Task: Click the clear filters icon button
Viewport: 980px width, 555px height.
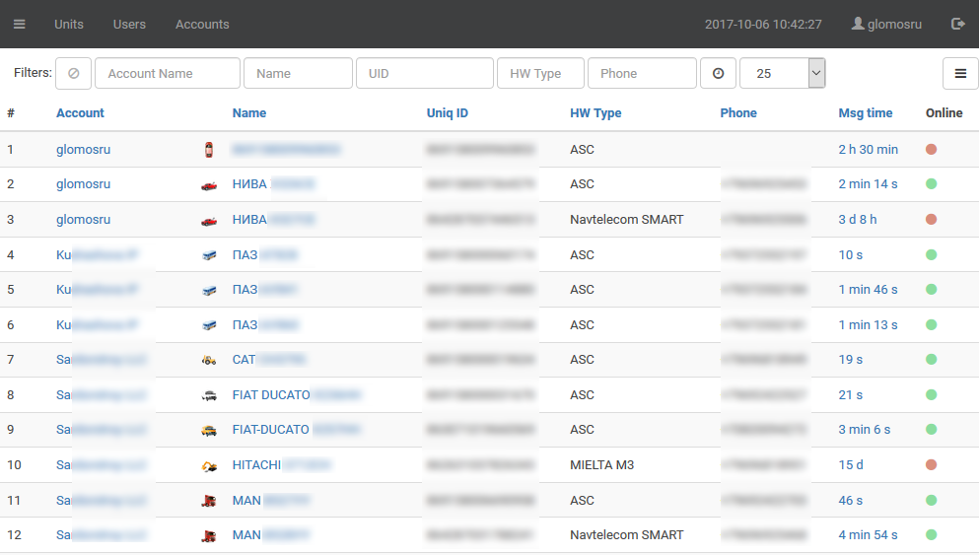Action: (73, 73)
